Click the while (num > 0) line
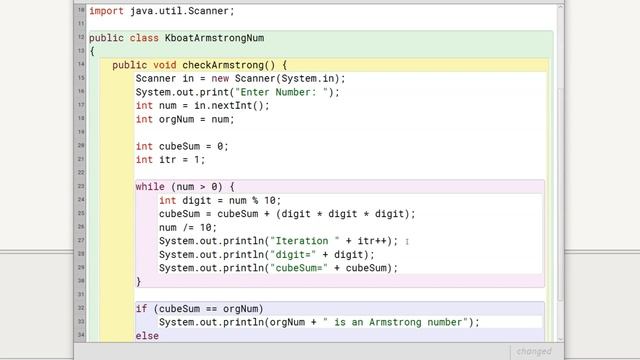Viewport: 640px width, 360px height. coord(185,187)
